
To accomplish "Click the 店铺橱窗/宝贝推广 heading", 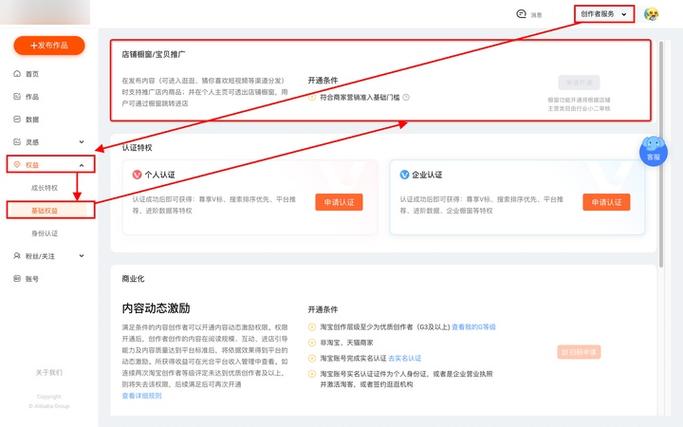I will 153,54.
